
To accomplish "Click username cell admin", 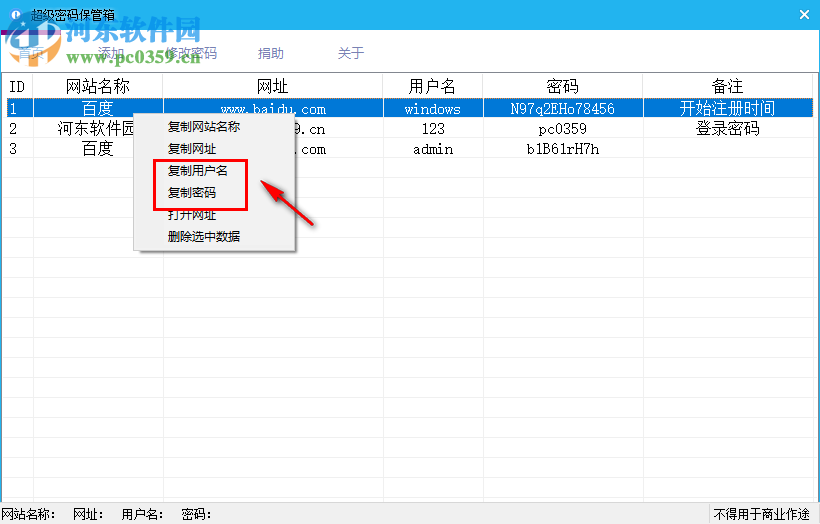I will click(x=432, y=149).
